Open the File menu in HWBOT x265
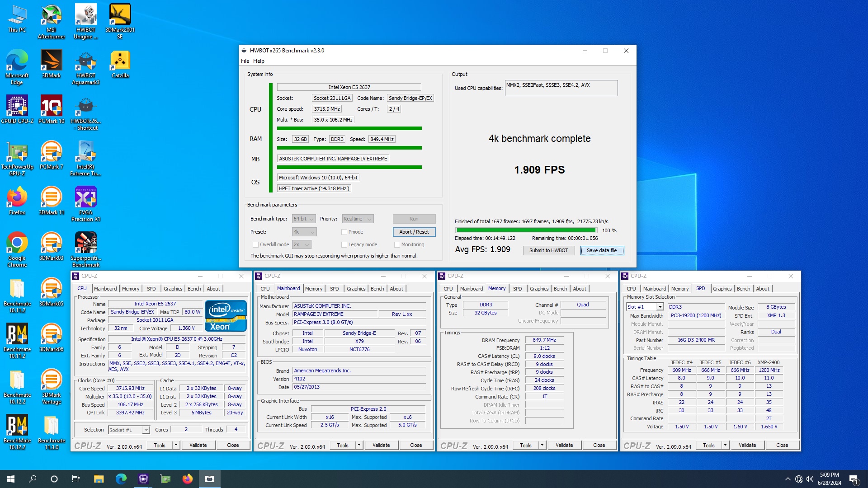Image resolution: width=868 pixels, height=488 pixels. [x=245, y=61]
